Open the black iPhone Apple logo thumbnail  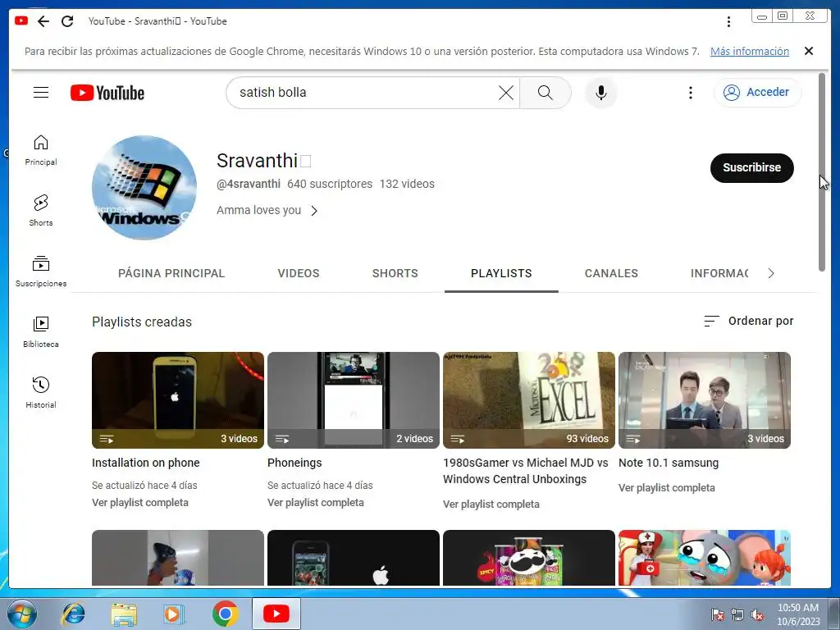click(x=354, y=558)
